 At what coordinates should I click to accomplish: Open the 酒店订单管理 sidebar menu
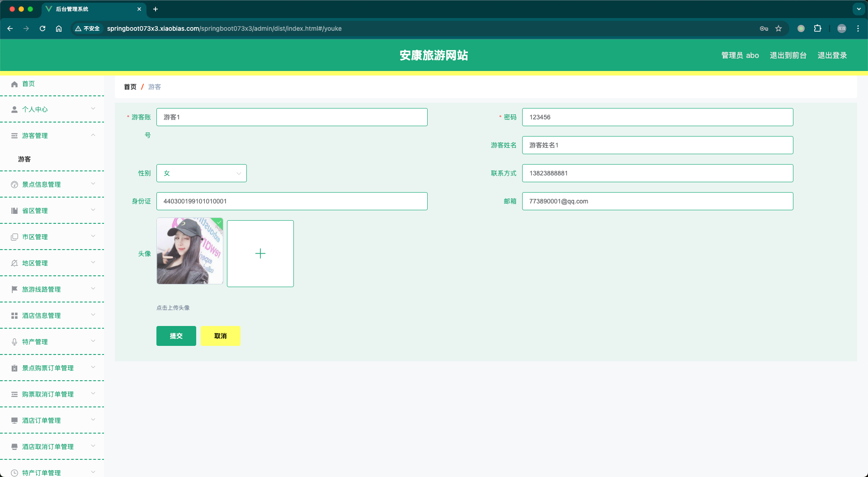(x=52, y=420)
